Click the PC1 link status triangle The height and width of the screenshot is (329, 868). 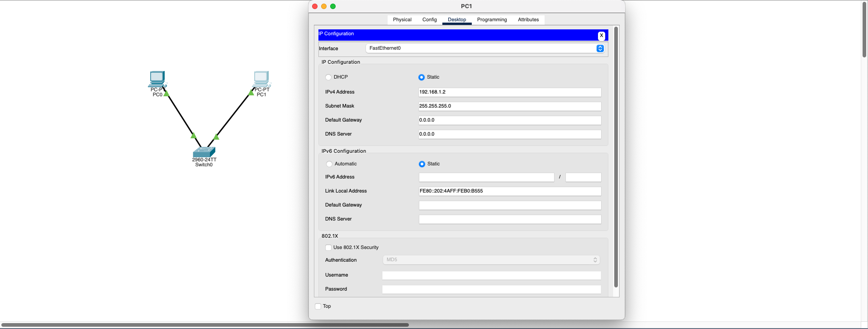pyautogui.click(x=251, y=93)
